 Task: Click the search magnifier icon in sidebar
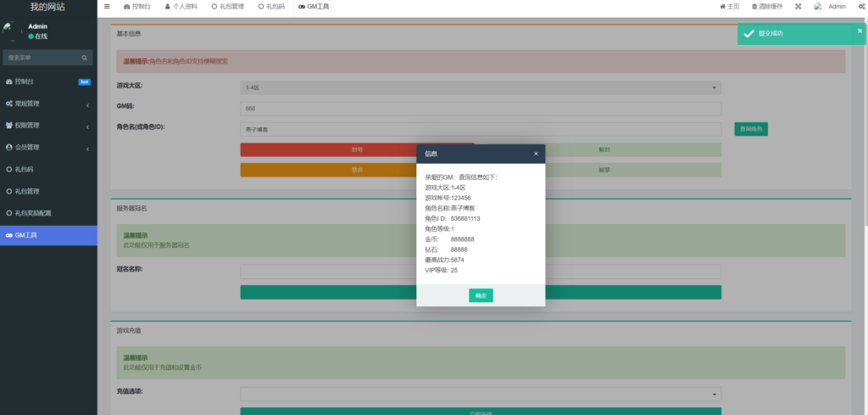84,58
